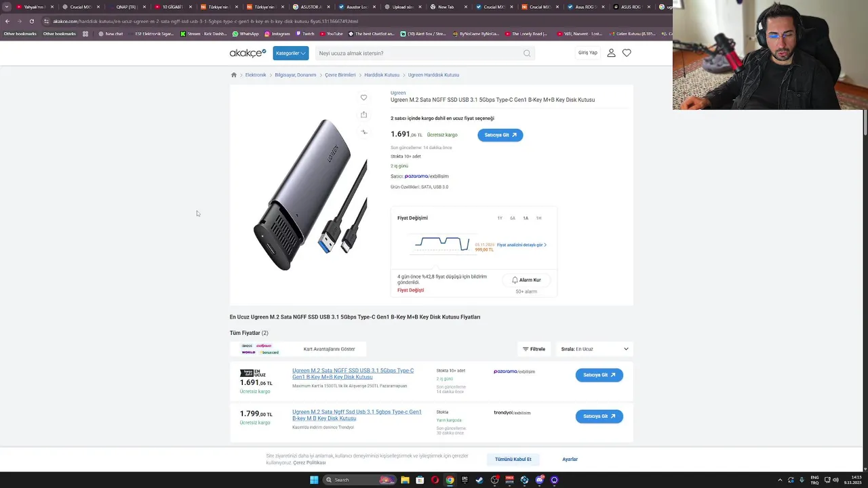This screenshot has height=488, width=868.
Task: Select the 6A price history range
Action: tap(513, 218)
